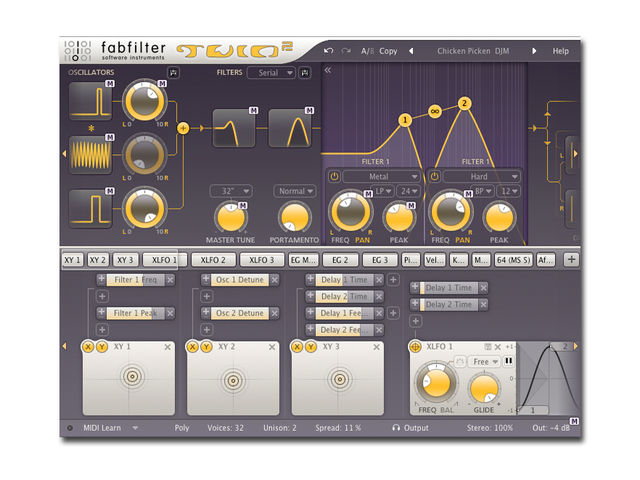This screenshot has height=480, width=640.
Task: Open the Chicken Picken DJM preset menu
Action: pos(473,51)
